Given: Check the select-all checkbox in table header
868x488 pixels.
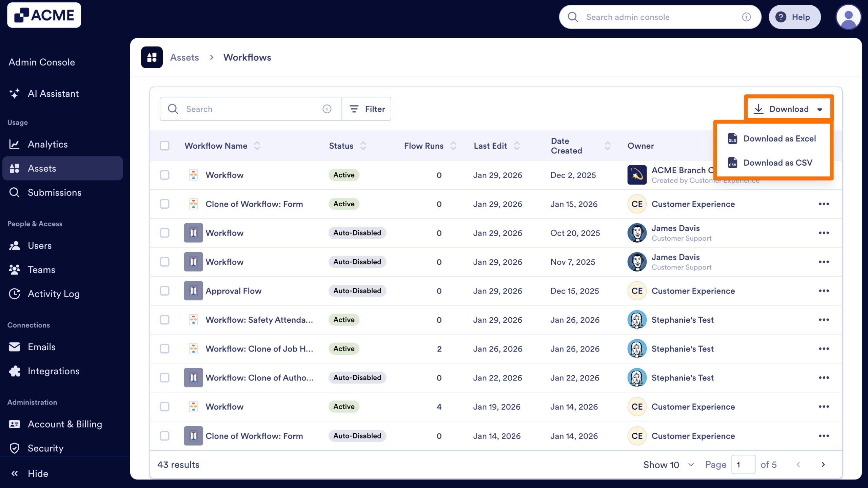Looking at the screenshot, I should 165,146.
